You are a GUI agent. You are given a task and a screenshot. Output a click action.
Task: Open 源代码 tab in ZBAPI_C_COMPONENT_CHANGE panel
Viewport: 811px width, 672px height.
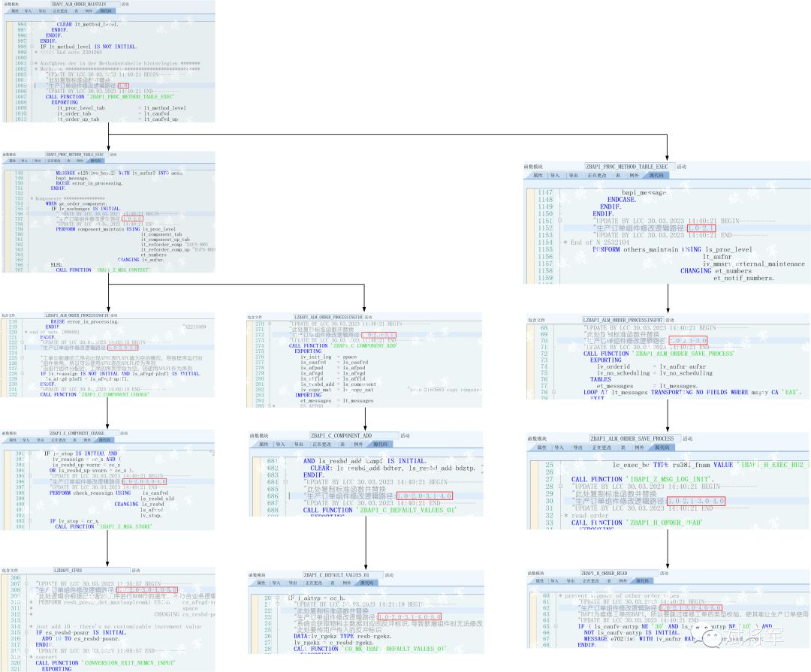pos(104,440)
